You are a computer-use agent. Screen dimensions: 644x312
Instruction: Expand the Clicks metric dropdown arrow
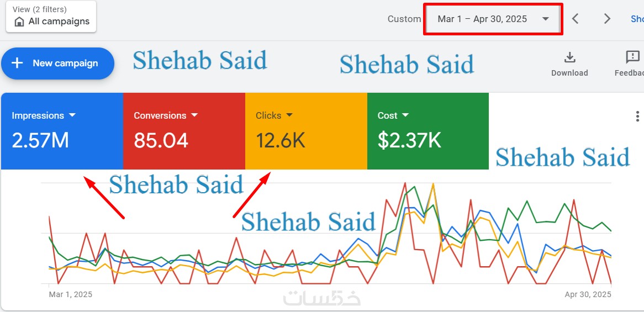tap(289, 115)
